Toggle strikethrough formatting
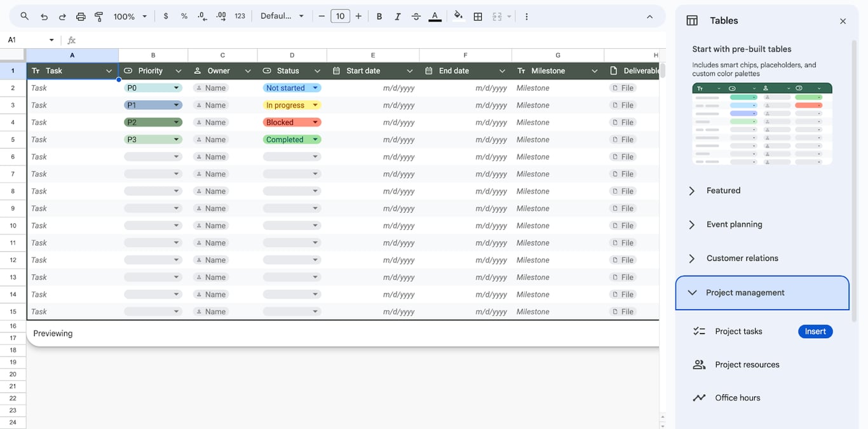The width and height of the screenshot is (868, 429). point(416,17)
